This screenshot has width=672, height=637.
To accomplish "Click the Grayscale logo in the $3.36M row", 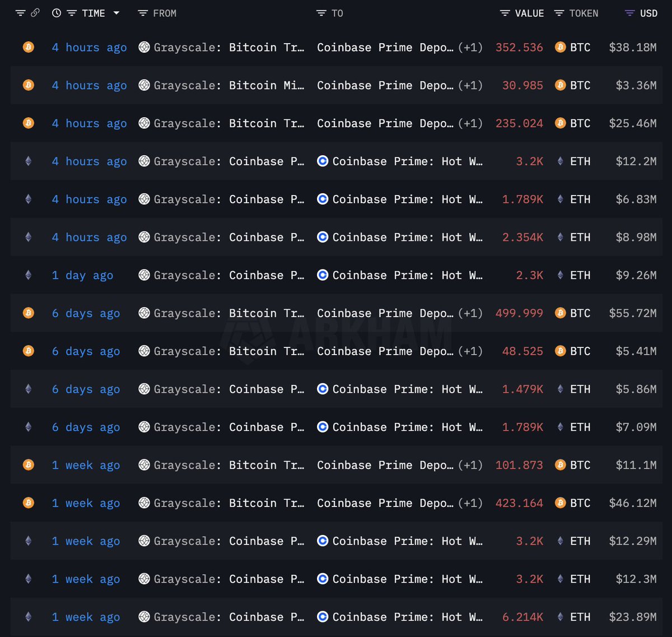I will [x=144, y=85].
